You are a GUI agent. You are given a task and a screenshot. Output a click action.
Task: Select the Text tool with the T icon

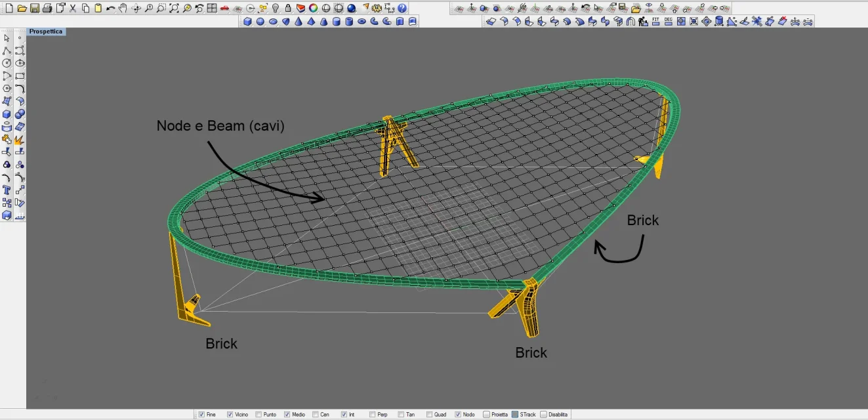pos(7,190)
